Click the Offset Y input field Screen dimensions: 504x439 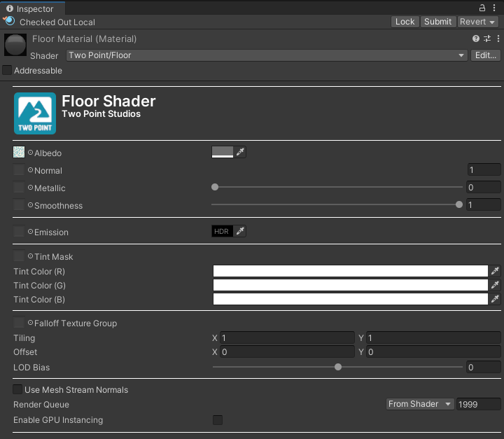433,352
